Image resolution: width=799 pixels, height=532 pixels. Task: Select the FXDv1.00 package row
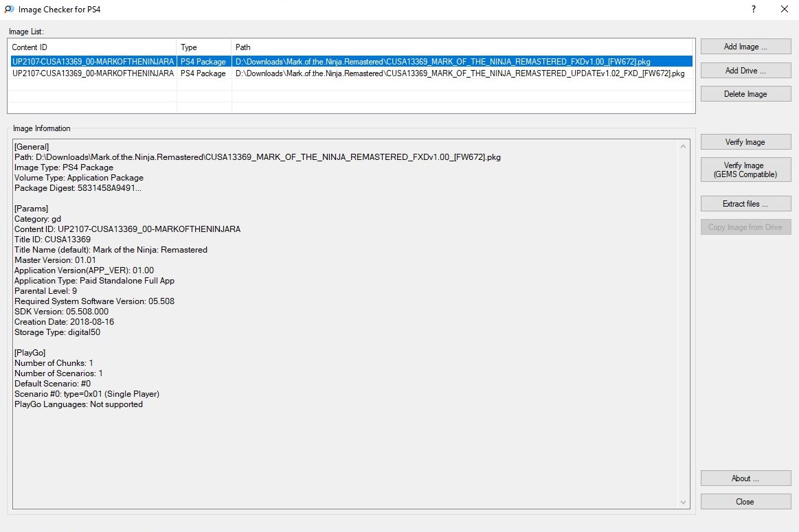tap(351, 62)
